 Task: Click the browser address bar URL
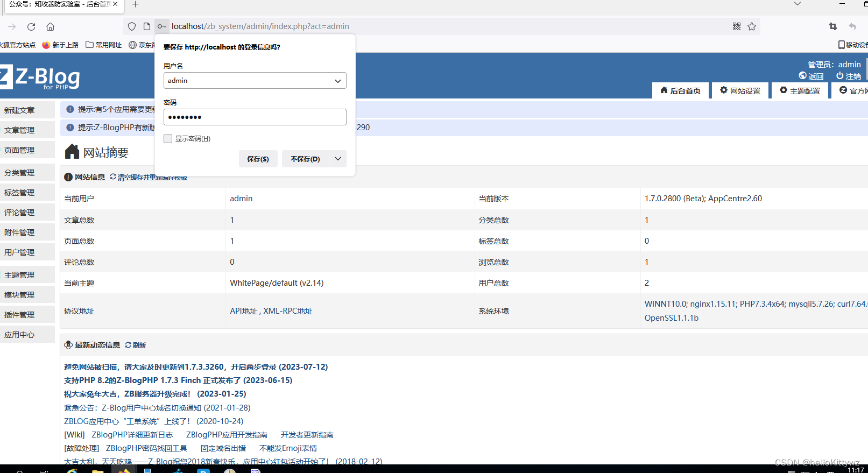click(260, 26)
